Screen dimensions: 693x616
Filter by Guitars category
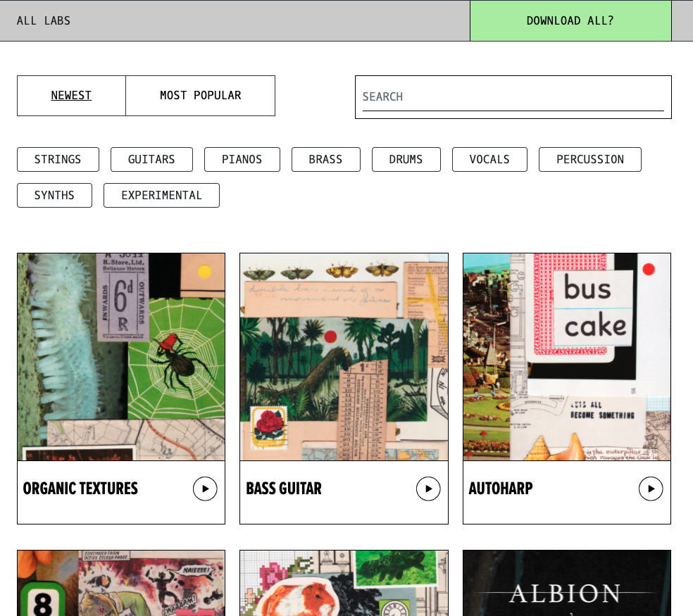151,160
